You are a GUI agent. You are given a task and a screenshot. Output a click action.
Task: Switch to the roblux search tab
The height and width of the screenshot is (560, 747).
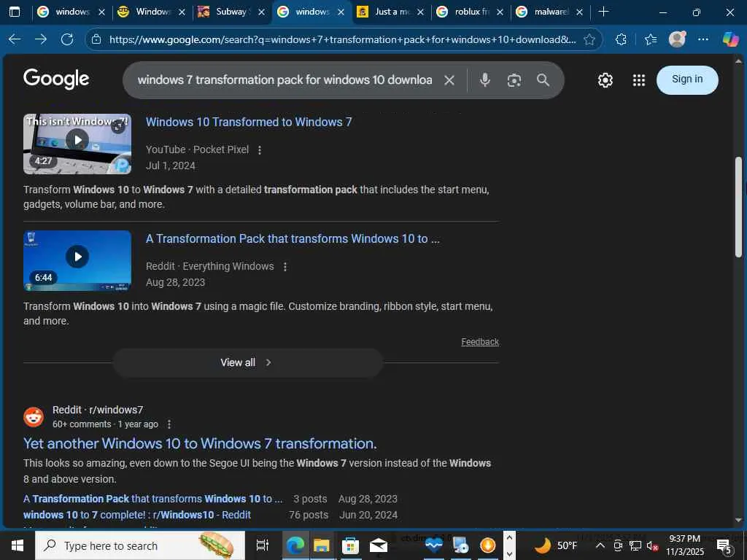point(471,12)
